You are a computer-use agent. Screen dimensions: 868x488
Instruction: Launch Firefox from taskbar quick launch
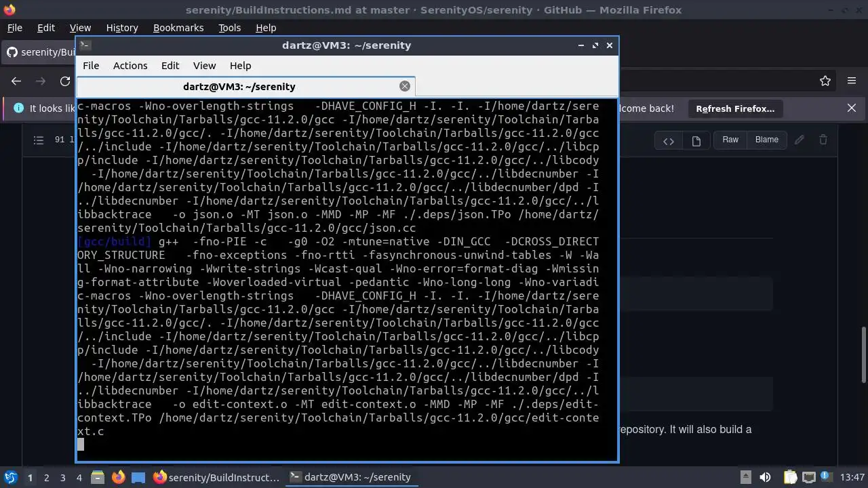pyautogui.click(x=118, y=477)
